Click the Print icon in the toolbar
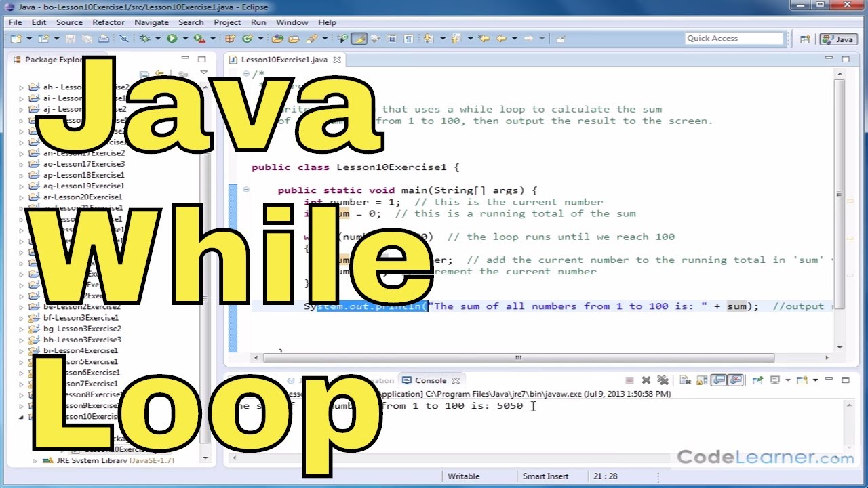Image resolution: width=868 pixels, height=488 pixels. coord(103,39)
